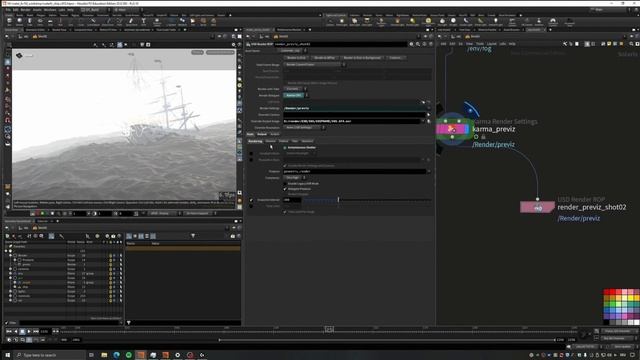Switch to the Rendering sub-tab
Image resolution: width=640 pixels, height=360 pixels.
(255, 141)
